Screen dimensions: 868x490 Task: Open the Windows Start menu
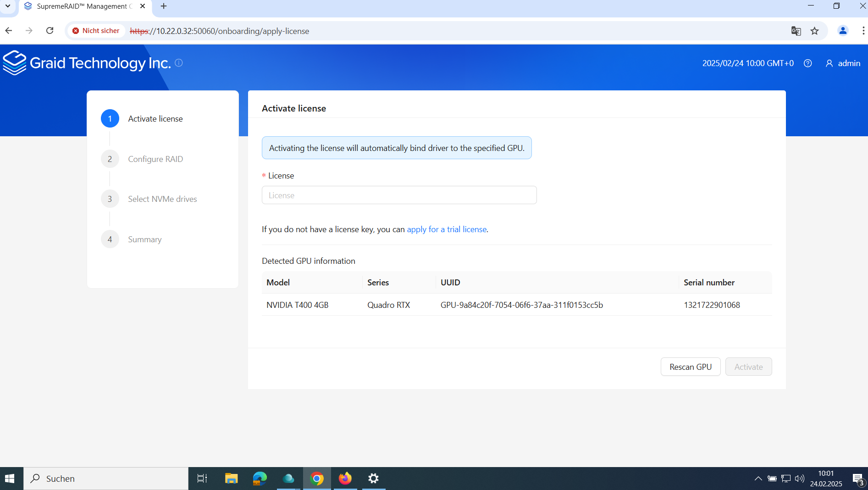tap(10, 479)
